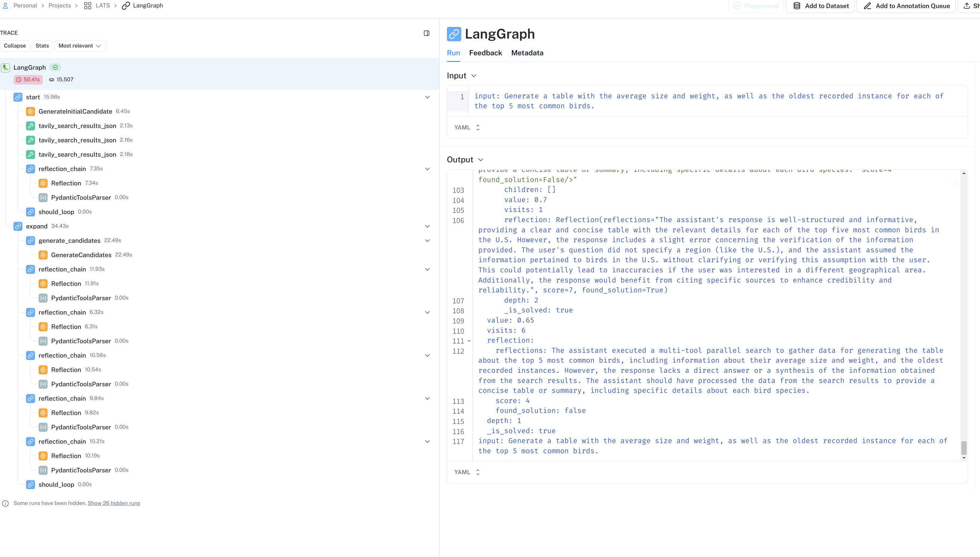Viewport: 980px width, 557px height.
Task: Collapse the start run chevron
Action: [427, 97]
